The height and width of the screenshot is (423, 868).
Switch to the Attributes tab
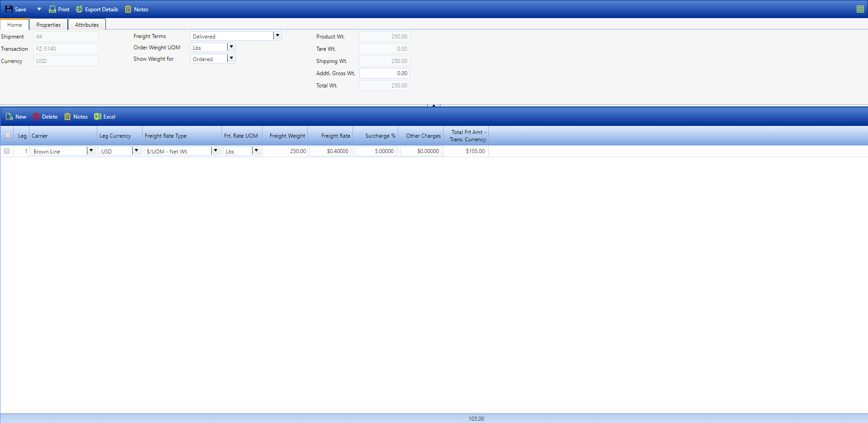click(87, 25)
